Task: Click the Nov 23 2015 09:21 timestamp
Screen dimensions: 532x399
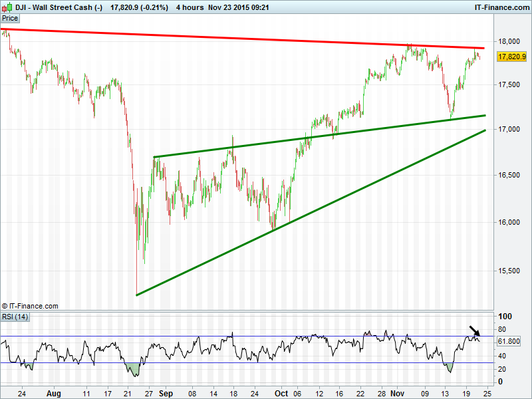Action: coord(239,7)
